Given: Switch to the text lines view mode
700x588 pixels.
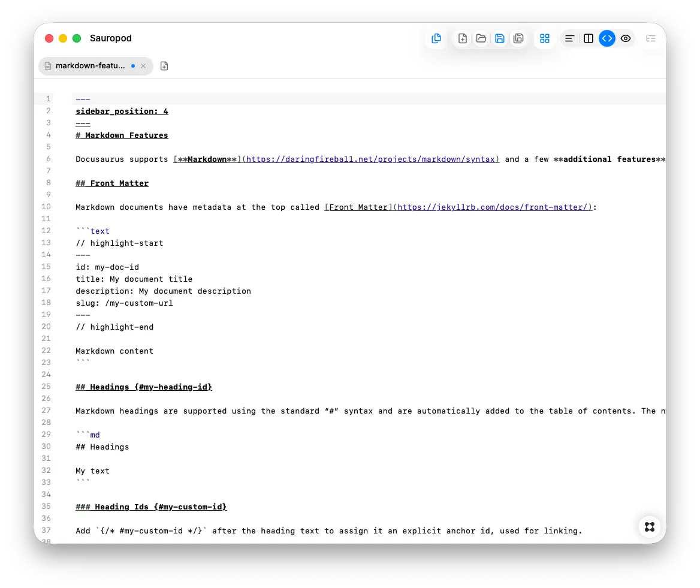Looking at the screenshot, I should (x=569, y=38).
